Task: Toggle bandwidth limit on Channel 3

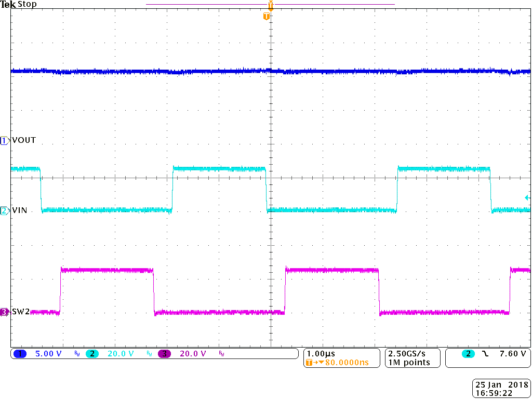Action: coord(221,354)
